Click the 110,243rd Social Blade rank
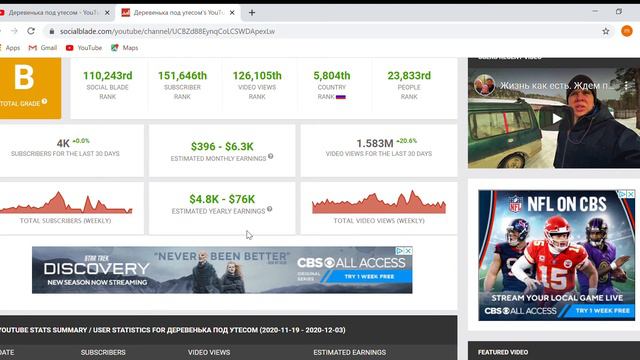The height and width of the screenshot is (360, 640). click(108, 76)
